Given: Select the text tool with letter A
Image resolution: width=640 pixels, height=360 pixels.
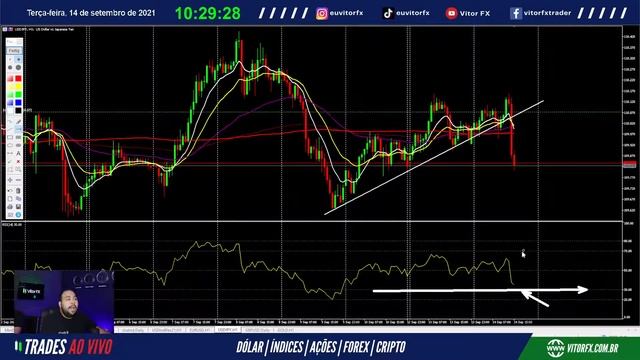Looking at the screenshot, I should (x=18, y=153).
